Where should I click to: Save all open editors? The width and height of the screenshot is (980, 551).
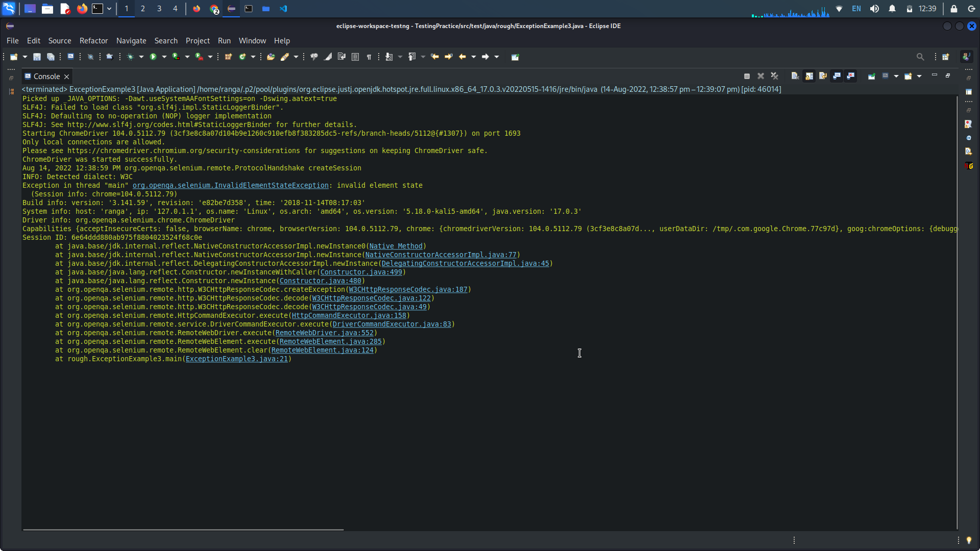(51, 57)
